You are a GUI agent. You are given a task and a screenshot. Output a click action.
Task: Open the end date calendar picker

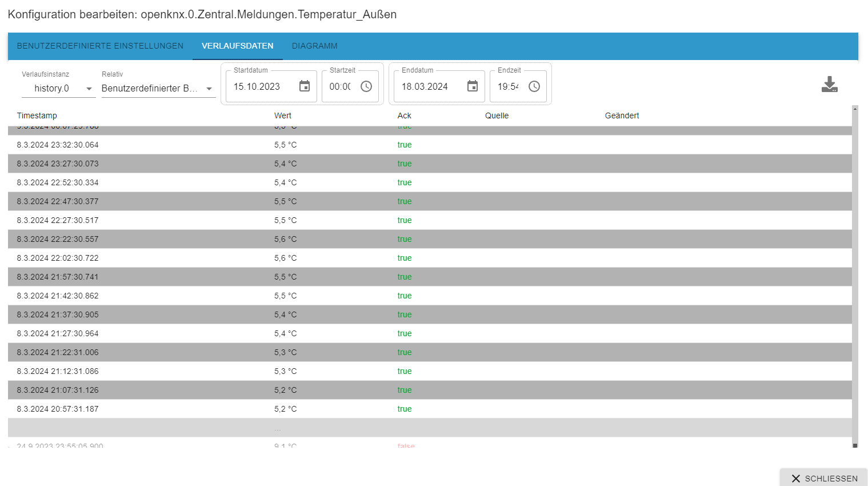pyautogui.click(x=473, y=86)
